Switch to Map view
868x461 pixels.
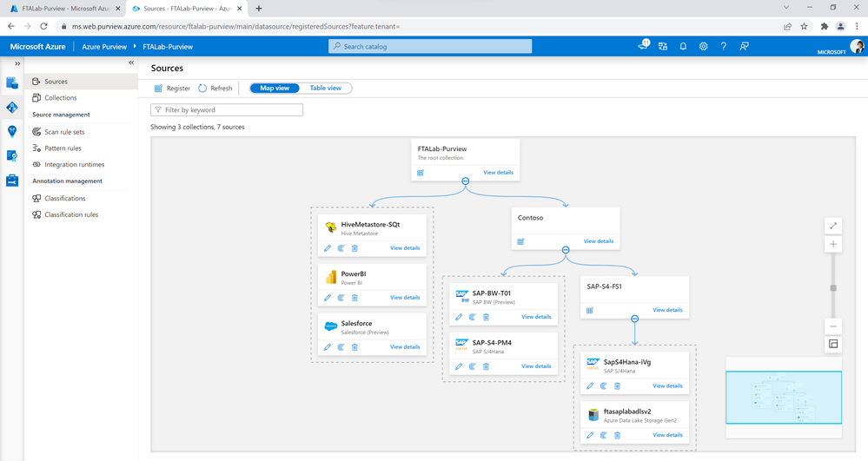coord(275,88)
